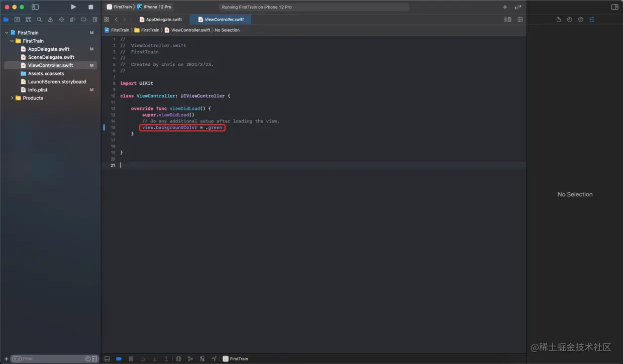Viewport: 623px width, 364px height.
Task: Toggle breakpoints activation
Action: (119, 359)
